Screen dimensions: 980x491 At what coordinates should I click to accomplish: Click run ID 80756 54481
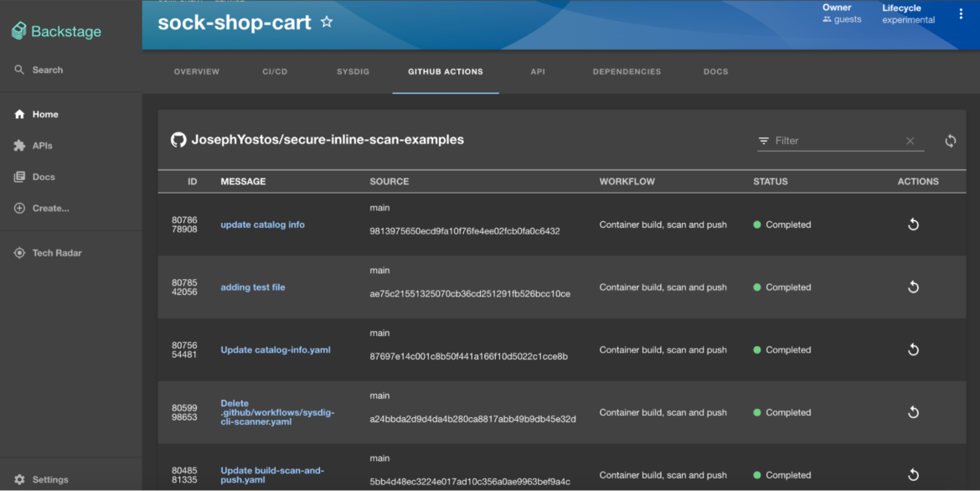pyautogui.click(x=184, y=349)
